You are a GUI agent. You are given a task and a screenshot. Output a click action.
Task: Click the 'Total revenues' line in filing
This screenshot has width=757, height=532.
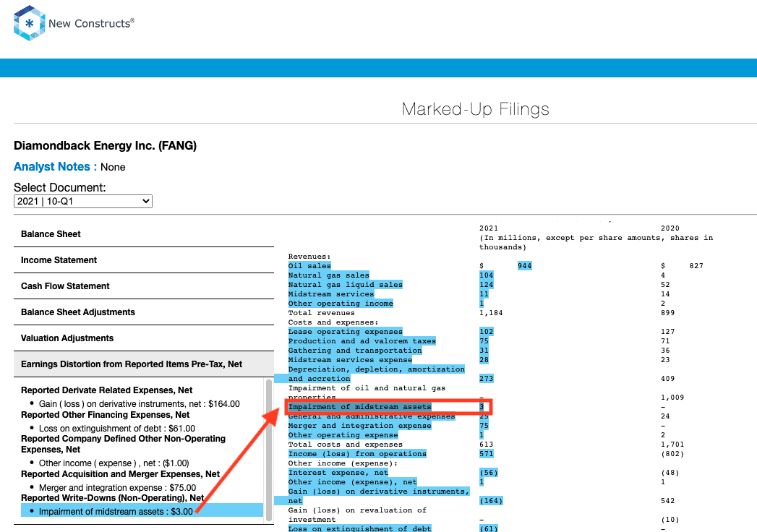click(x=321, y=313)
